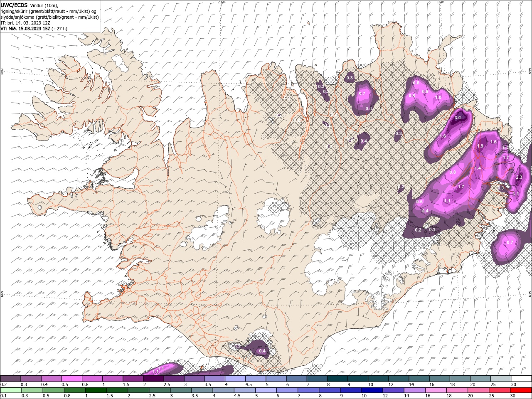This screenshot has width=532, height=399.
Task: Click the '0.2' label in top legend row
Action: click(x=3, y=384)
